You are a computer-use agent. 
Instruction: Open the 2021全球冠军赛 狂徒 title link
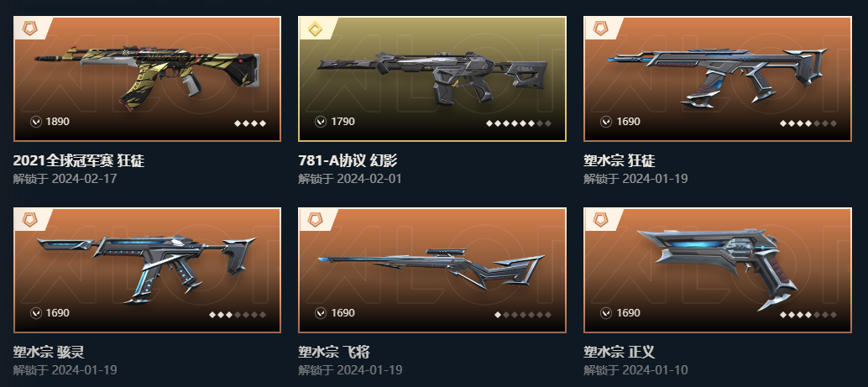click(x=79, y=160)
